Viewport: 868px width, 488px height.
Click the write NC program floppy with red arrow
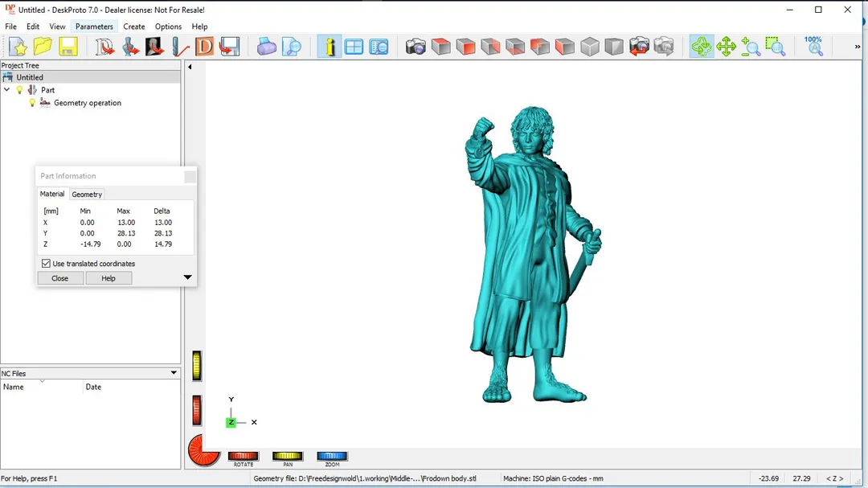[229, 47]
